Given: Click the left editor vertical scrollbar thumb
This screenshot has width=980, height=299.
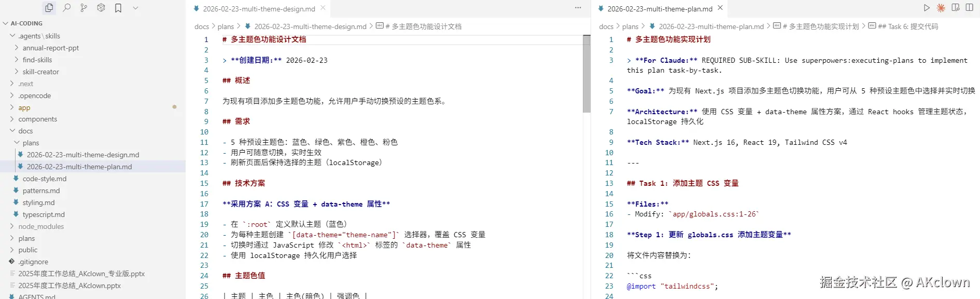Looking at the screenshot, I should click(586, 74).
